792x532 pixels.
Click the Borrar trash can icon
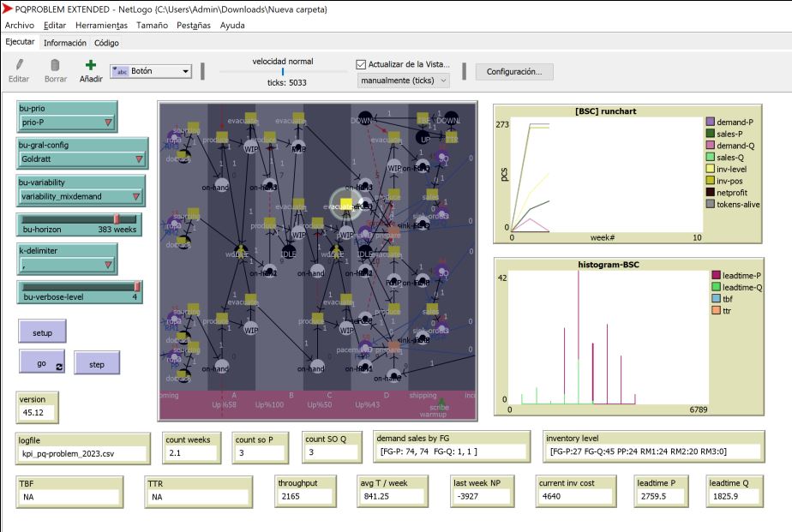[55, 65]
